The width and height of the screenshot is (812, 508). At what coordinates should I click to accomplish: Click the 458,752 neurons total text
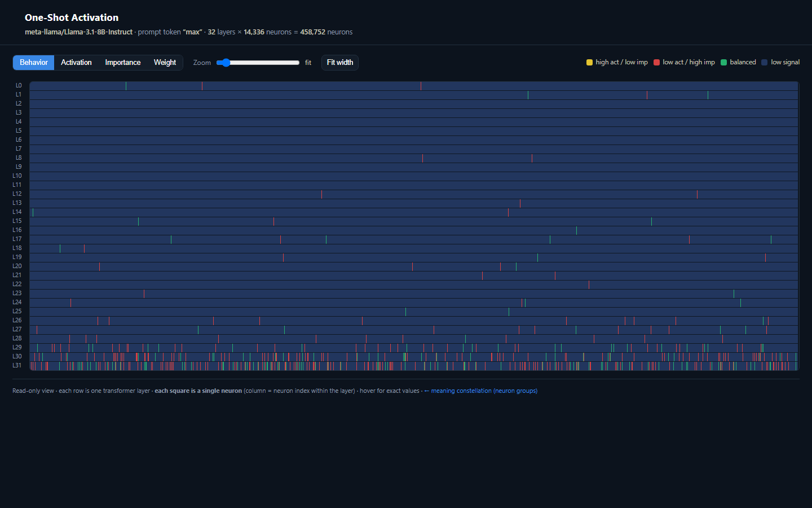[x=326, y=32]
